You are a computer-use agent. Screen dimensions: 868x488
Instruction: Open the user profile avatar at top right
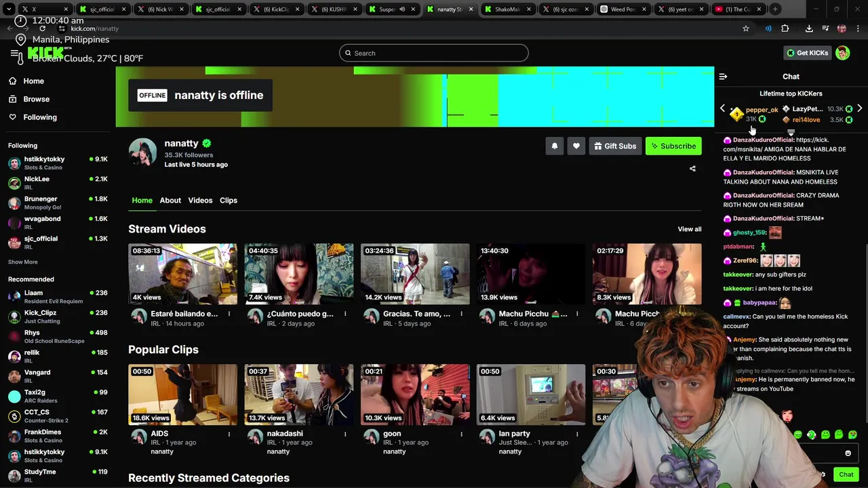click(842, 53)
